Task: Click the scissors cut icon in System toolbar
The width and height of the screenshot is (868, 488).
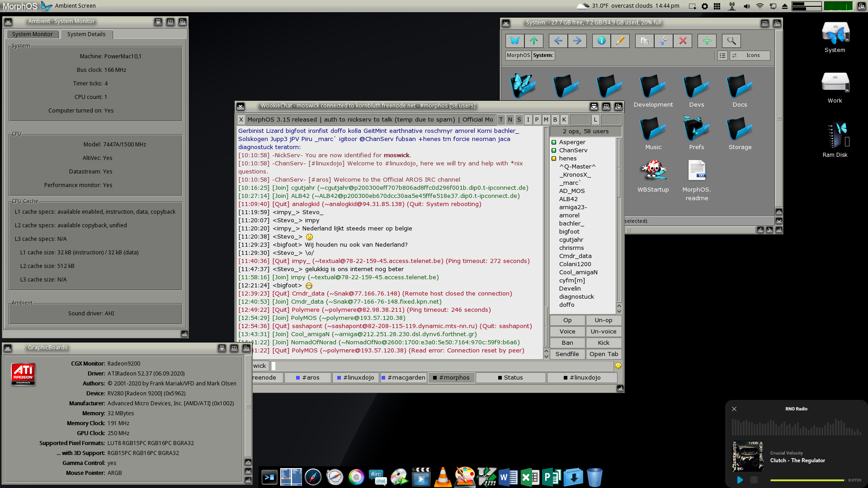Action: click(663, 41)
